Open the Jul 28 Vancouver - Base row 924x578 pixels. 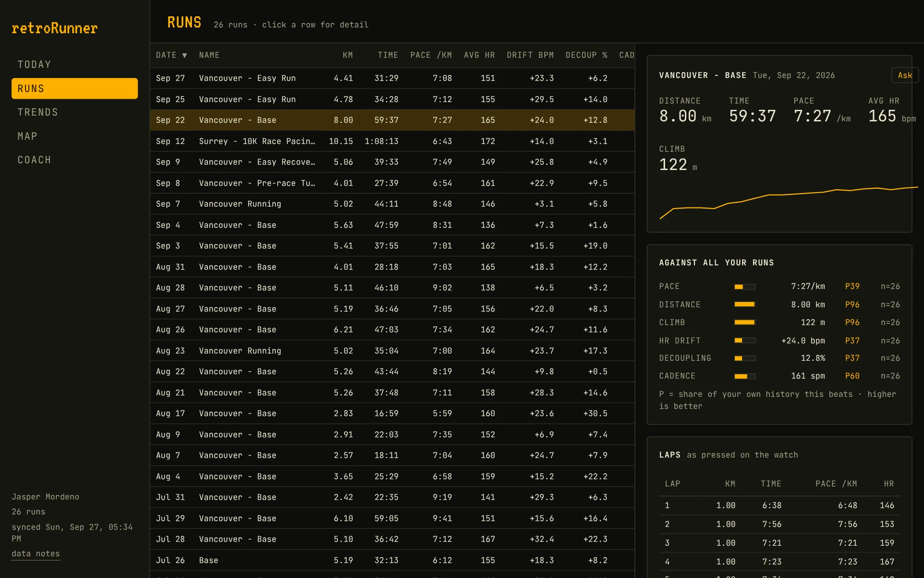[x=392, y=539]
